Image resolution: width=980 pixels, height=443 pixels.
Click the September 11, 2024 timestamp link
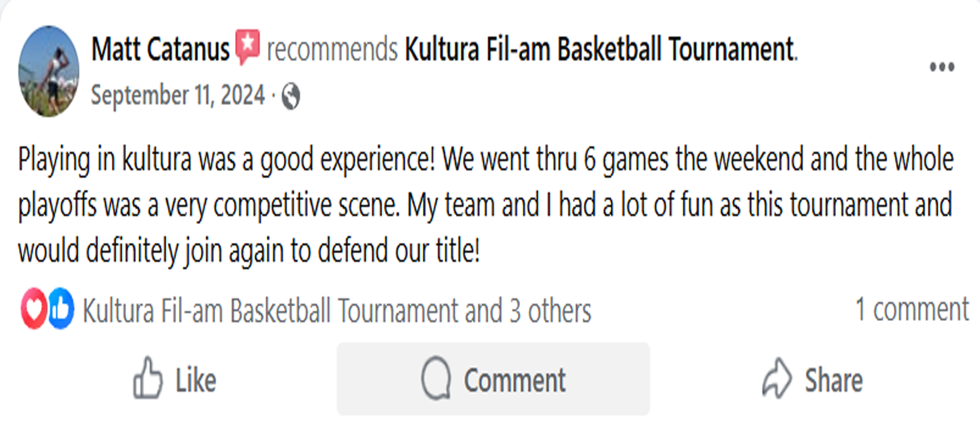[x=179, y=94]
